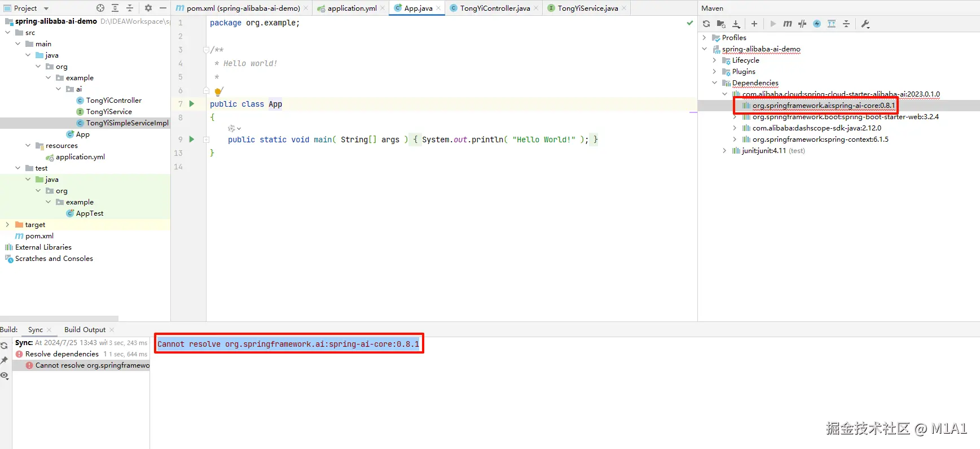This screenshot has height=449, width=980.
Task: Pin the Build tab
Action: 5,360
